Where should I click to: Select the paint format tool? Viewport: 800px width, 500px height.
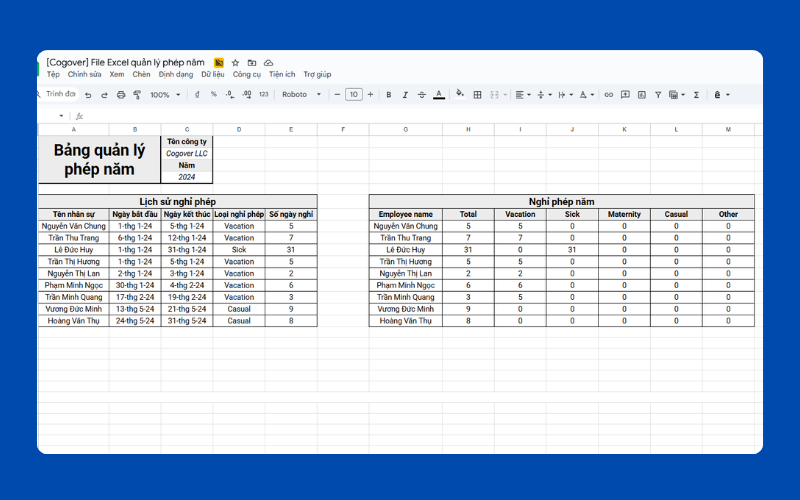[137, 95]
